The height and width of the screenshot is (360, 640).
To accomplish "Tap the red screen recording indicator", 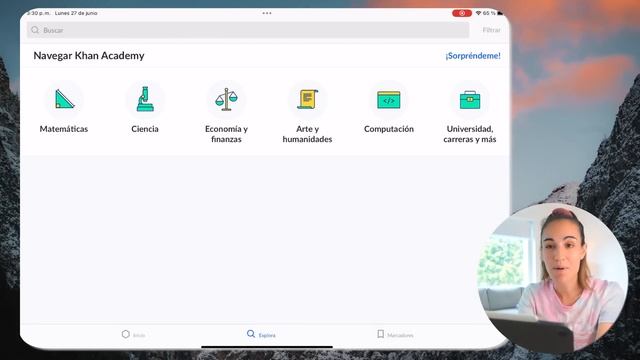I will pyautogui.click(x=462, y=13).
